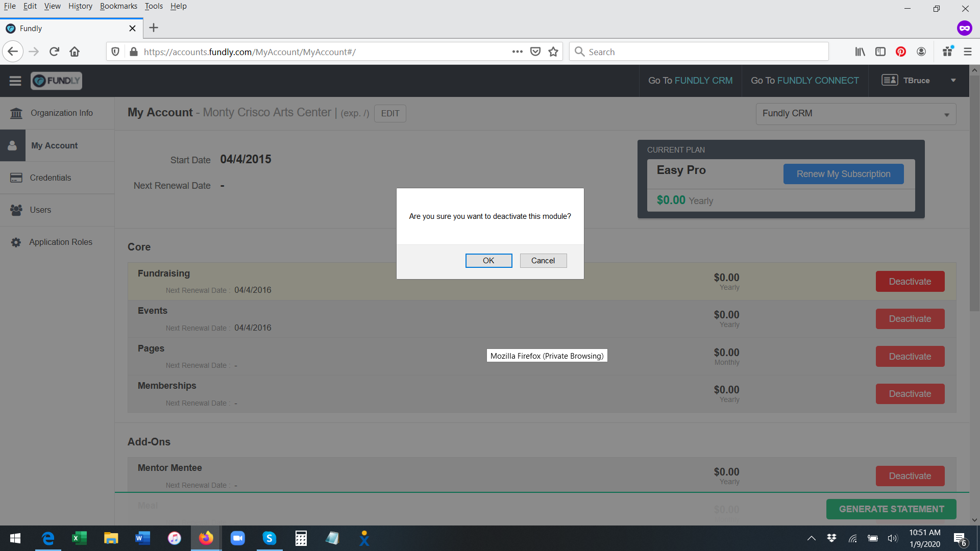The image size is (980, 551).
Task: Click the page vertical scrollbar thumb
Action: (974, 194)
